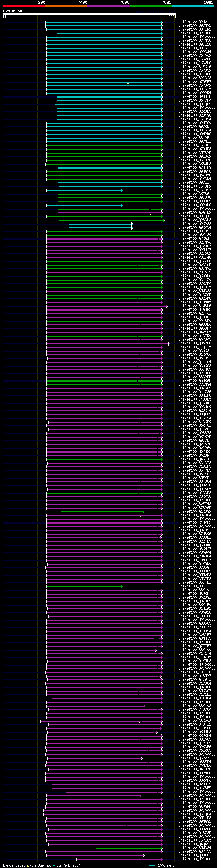This screenshot has height=868, width=217.
Task: Select label UniRef100_A2C3P8
Action: [195, 493]
